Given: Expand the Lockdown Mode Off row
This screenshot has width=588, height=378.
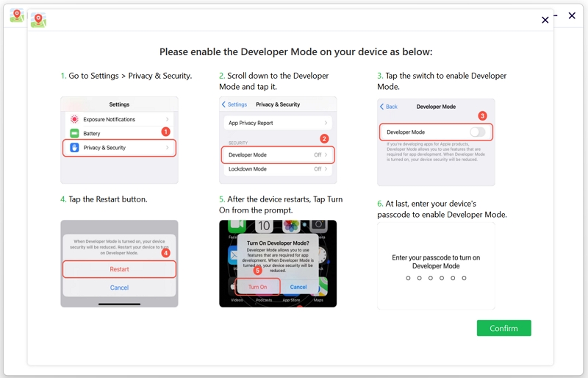Looking at the screenshot, I should pyautogui.click(x=277, y=169).
